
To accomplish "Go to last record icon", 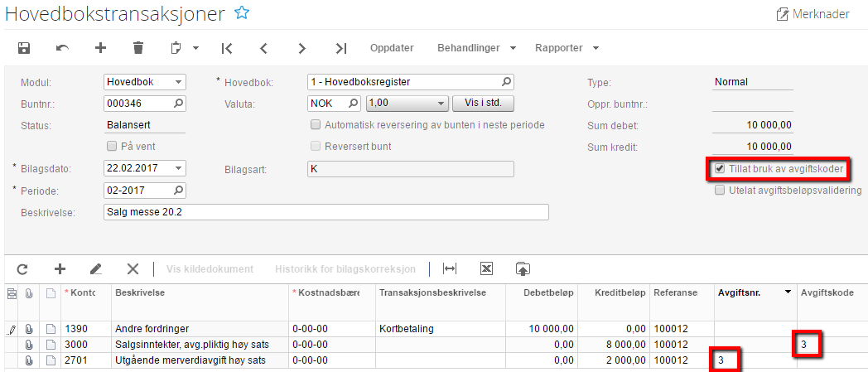I will point(341,48).
